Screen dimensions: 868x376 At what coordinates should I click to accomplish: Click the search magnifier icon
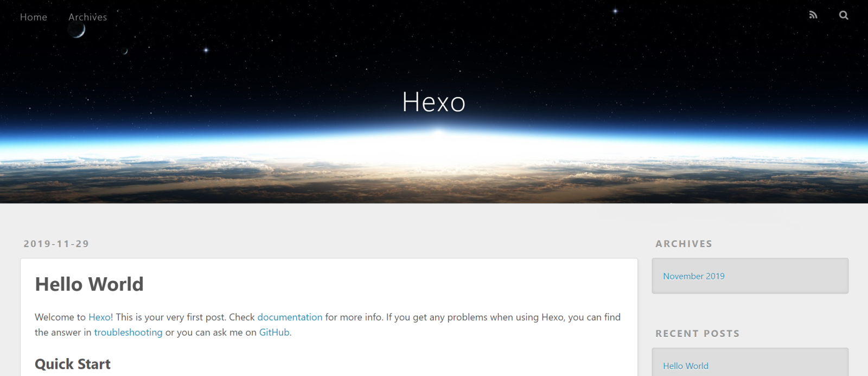click(x=844, y=15)
